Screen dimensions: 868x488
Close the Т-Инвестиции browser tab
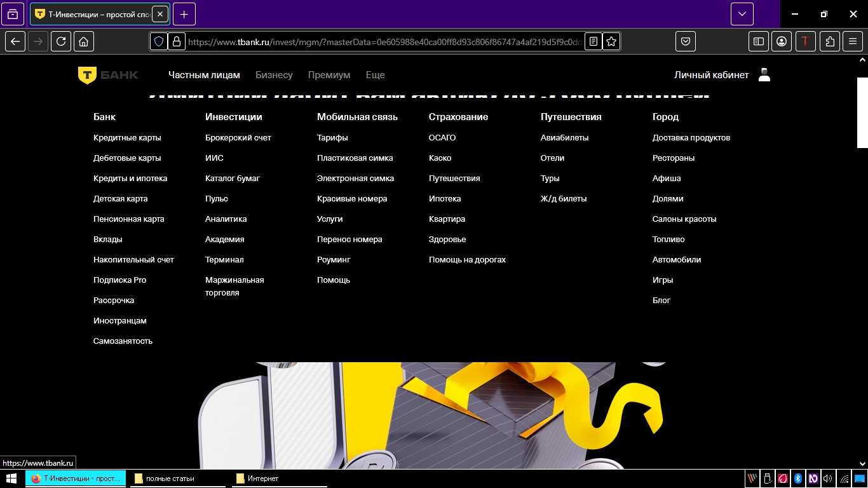160,14
